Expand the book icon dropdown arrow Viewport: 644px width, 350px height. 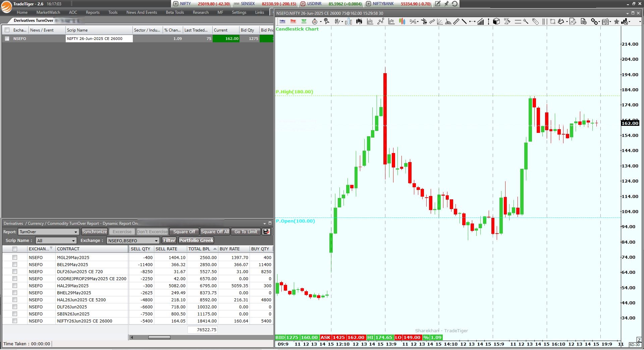[x=610, y=22]
